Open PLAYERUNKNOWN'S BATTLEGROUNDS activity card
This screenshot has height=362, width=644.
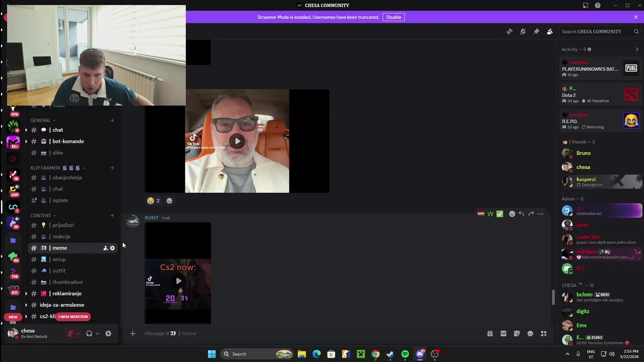tap(601, 68)
